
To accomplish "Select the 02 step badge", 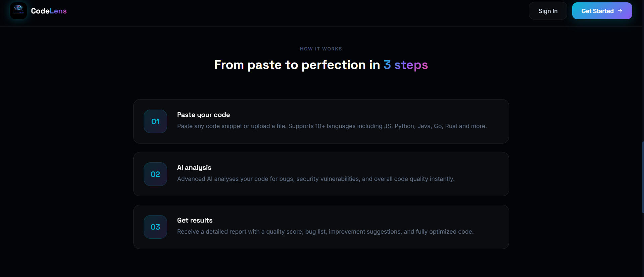I will click(x=155, y=174).
